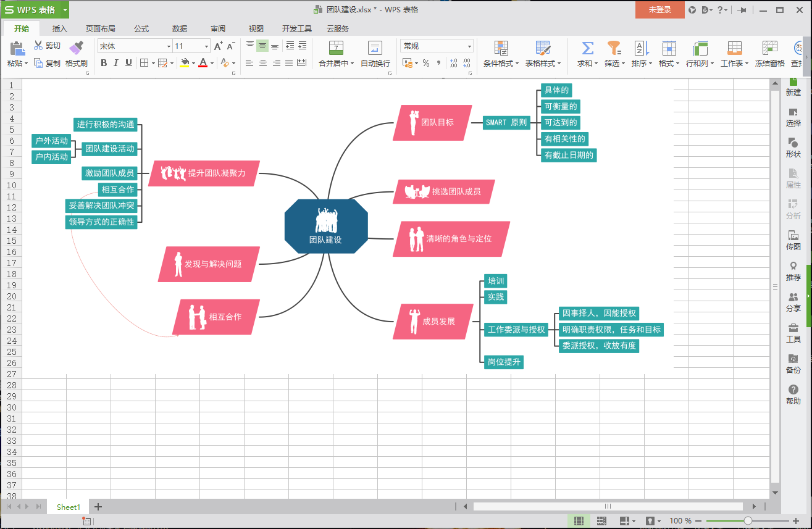Toggle right text alignment
This screenshot has height=529, width=812.
click(276, 63)
